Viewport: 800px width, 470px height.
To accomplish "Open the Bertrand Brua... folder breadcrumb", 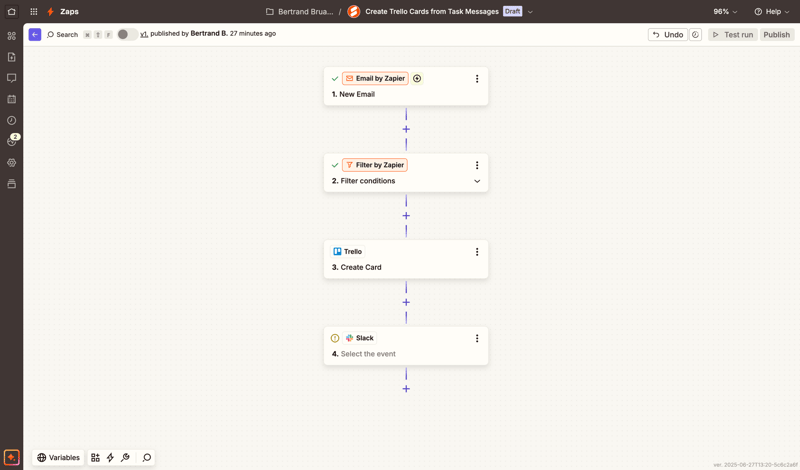I will [306, 11].
